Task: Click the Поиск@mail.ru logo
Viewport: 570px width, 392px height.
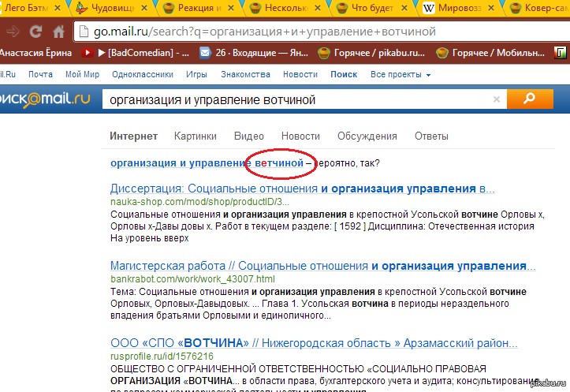Action: (x=45, y=99)
